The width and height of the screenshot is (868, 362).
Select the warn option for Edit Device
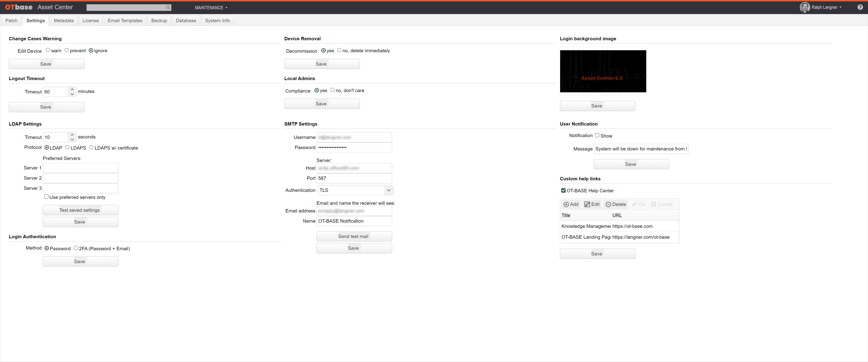[48, 50]
